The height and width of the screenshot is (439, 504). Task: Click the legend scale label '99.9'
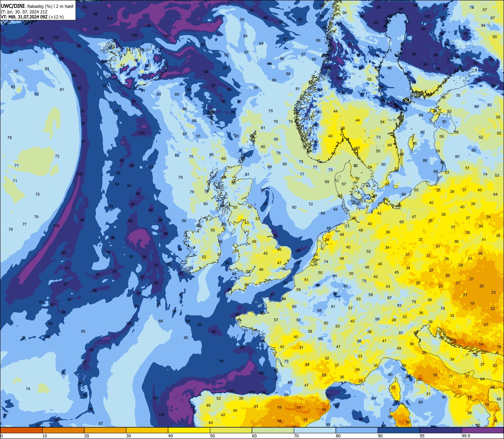466,436
